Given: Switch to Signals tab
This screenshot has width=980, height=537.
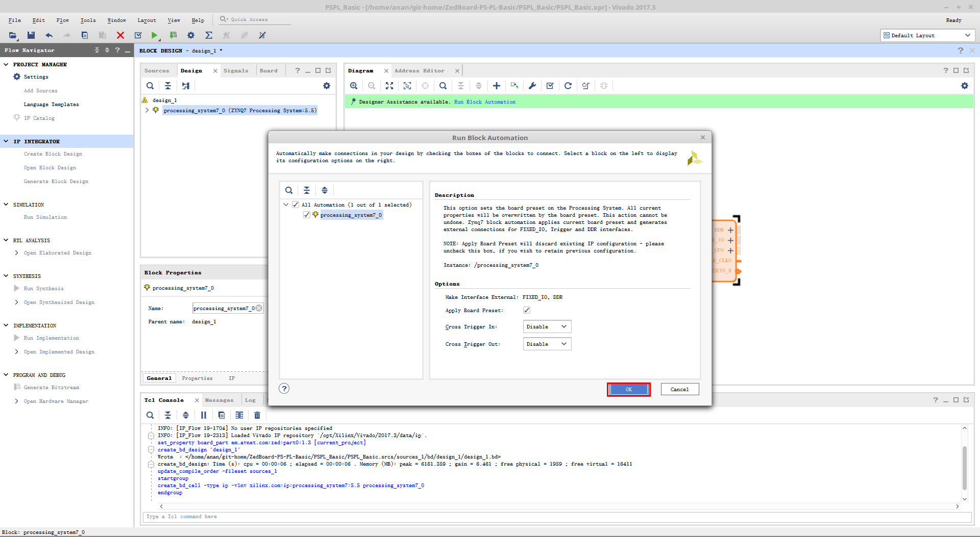Looking at the screenshot, I should click(236, 71).
